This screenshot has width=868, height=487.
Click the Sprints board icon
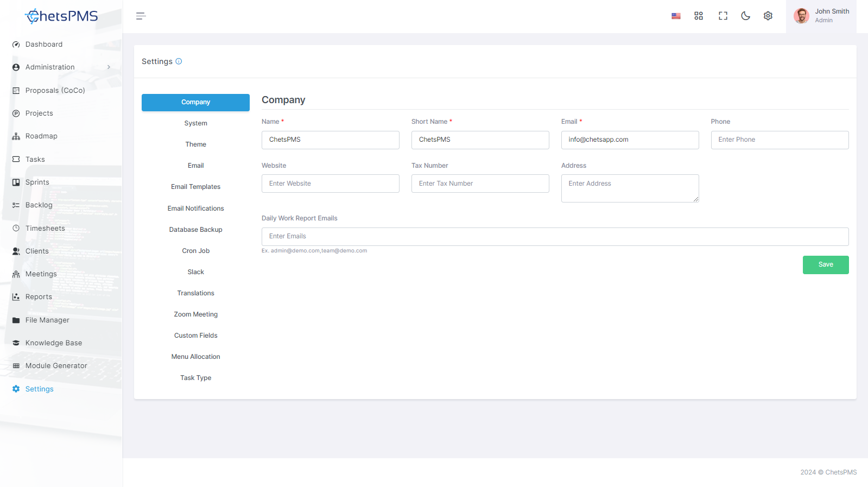point(16,182)
